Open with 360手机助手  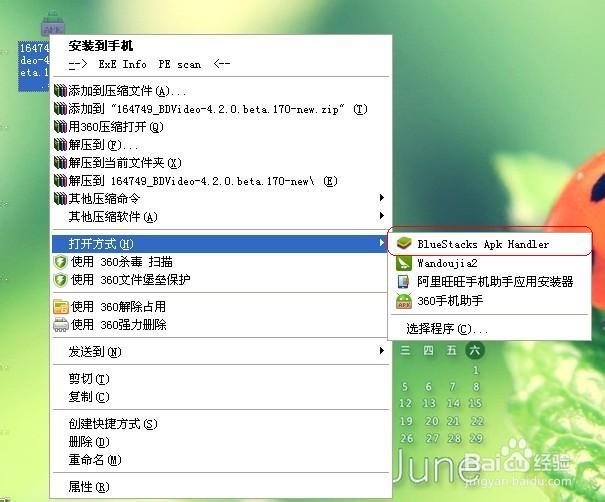click(x=489, y=301)
